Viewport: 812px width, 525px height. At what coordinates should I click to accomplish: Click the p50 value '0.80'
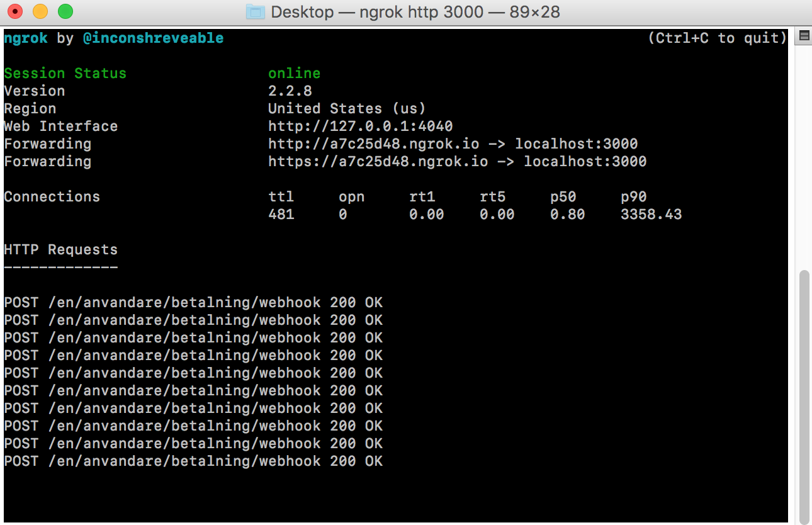(x=567, y=215)
